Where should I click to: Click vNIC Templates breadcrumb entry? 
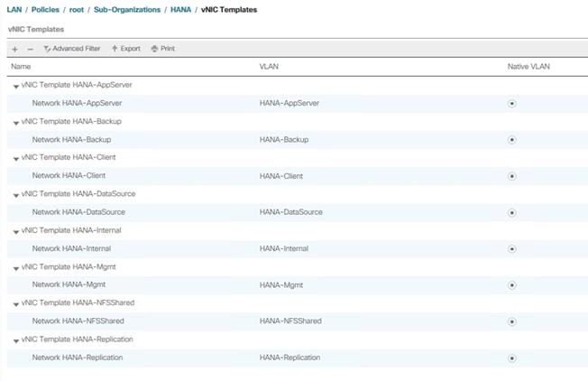coord(229,10)
